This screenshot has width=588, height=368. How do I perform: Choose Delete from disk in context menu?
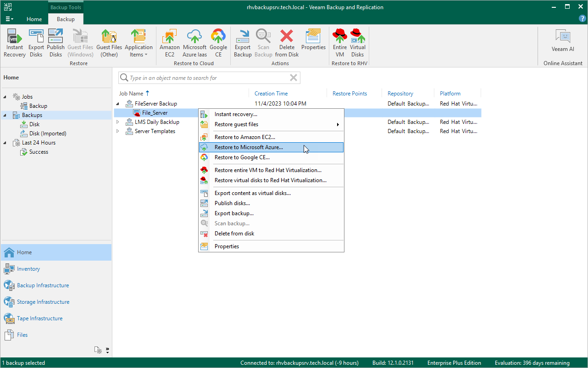point(271,234)
